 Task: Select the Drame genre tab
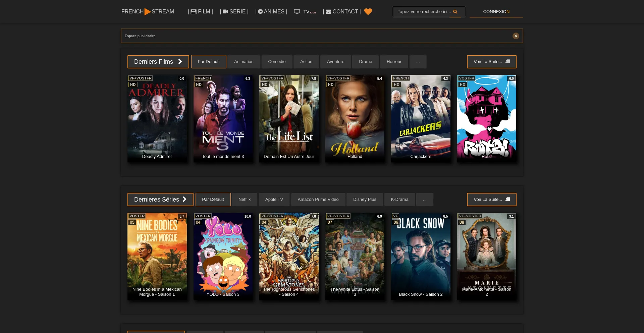point(366,62)
